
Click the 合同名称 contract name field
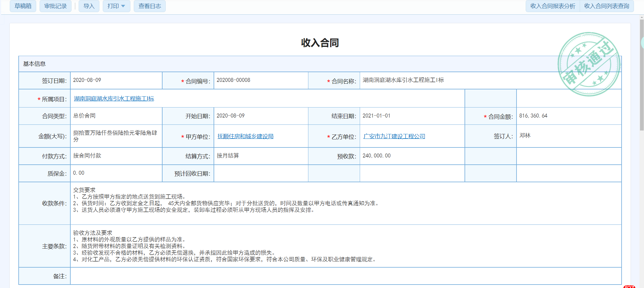403,80
